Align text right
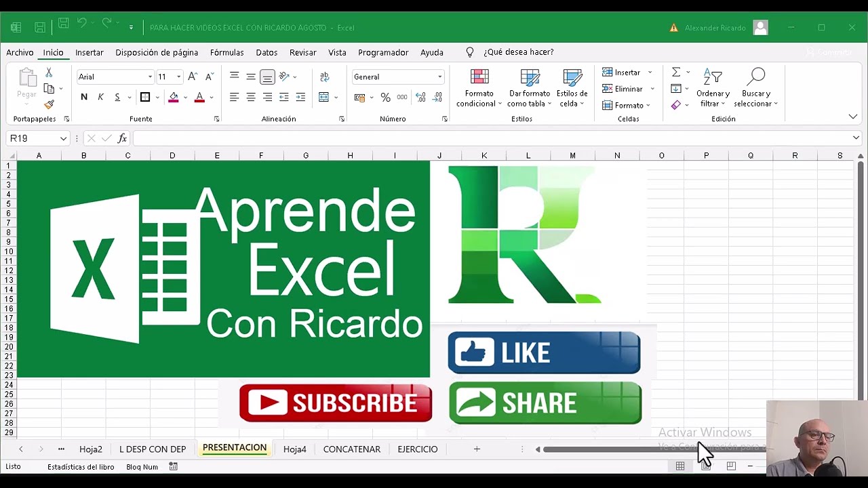 coord(267,97)
